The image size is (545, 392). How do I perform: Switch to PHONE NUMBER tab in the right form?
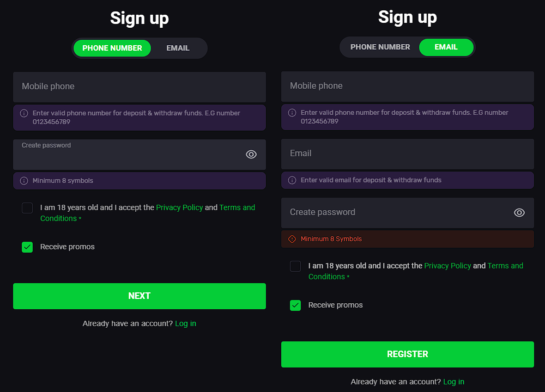(x=380, y=47)
